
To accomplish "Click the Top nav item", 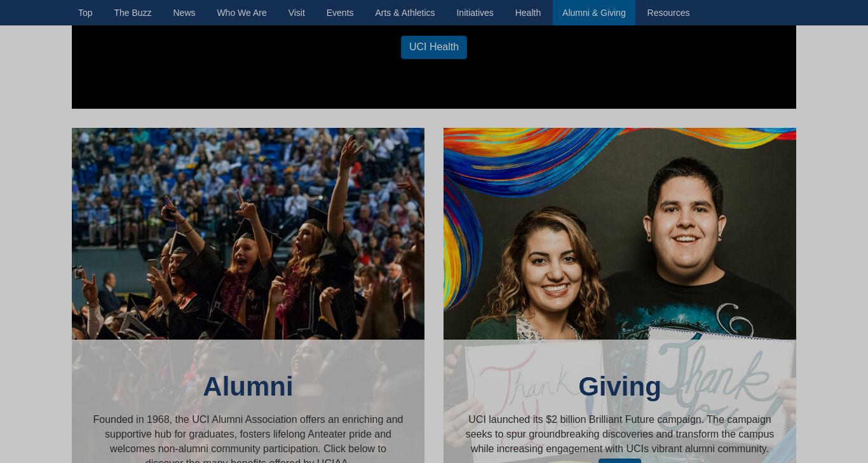I will click(x=85, y=13).
